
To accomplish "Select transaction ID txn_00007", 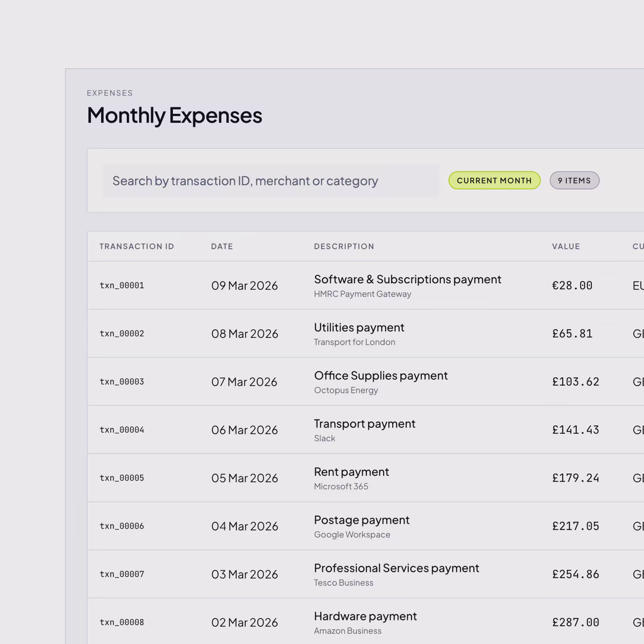I will [x=122, y=574].
